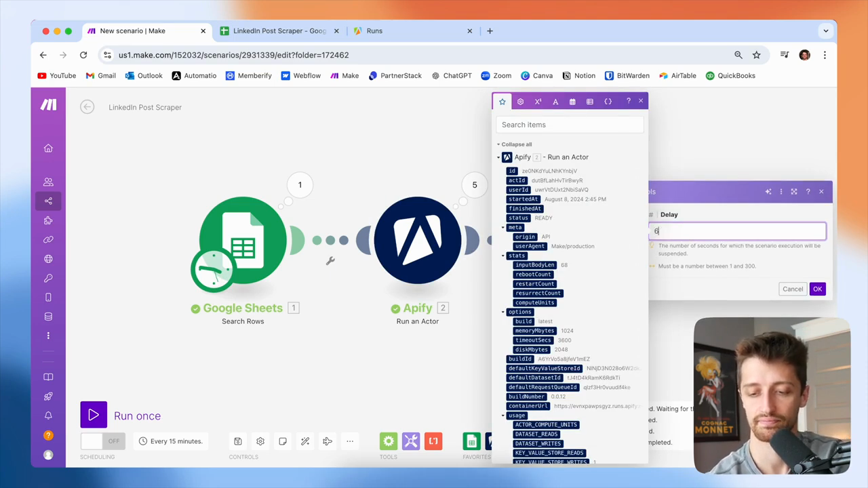
Task: Collapse the stats collection arrow
Action: click(x=503, y=256)
